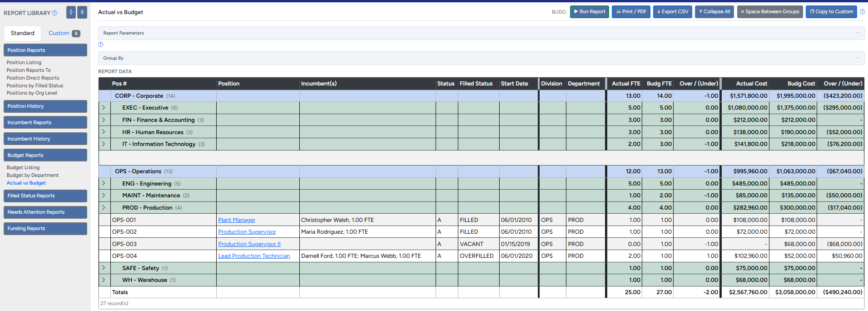Open the Position History section
This screenshot has height=311, width=868.
[x=45, y=106]
